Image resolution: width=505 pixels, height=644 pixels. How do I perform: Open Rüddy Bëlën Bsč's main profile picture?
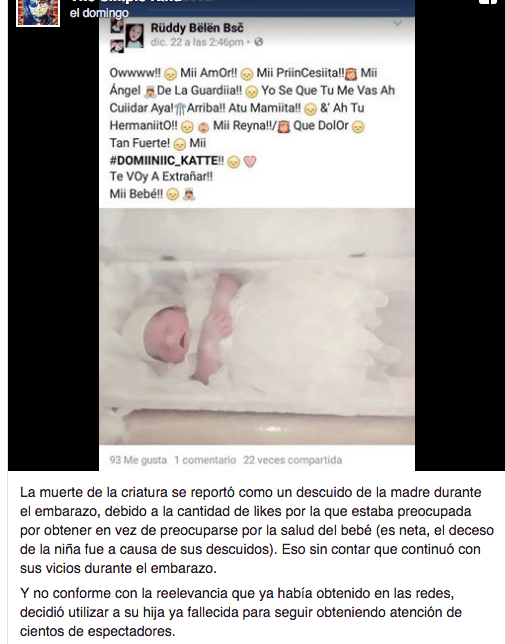click(x=134, y=36)
